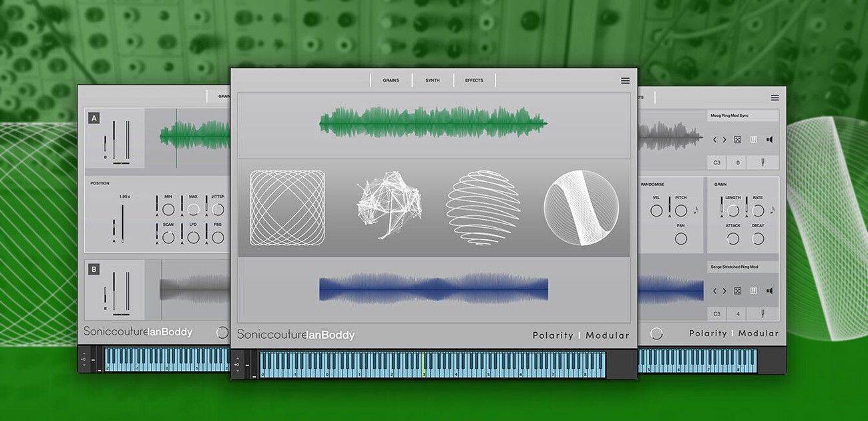Audition the Moog Ring Mod Sync sample via speaker icon
The image size is (868, 421).
click(x=770, y=140)
